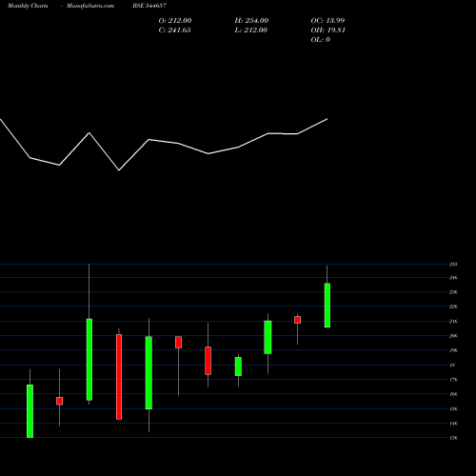The image size is (476, 476).
Task: Click the 206 price axis label
Action: point(453,336)
